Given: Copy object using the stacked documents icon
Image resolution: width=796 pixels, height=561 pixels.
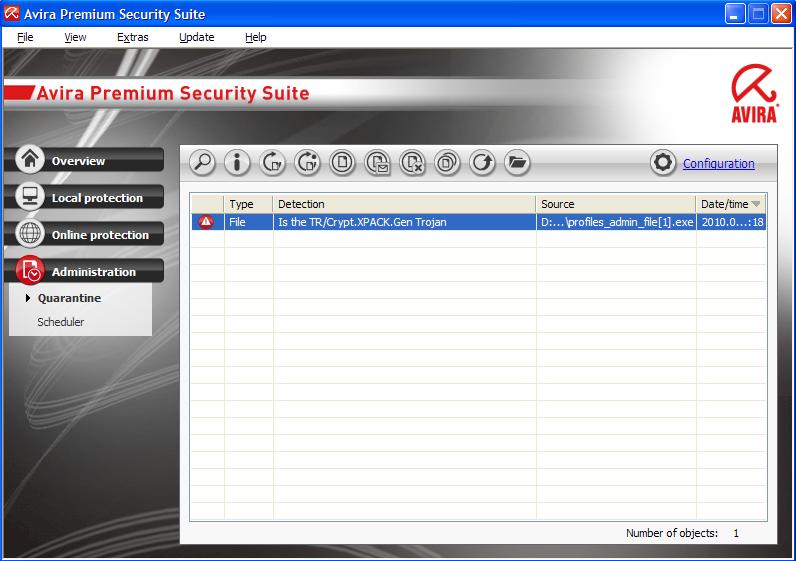Looking at the screenshot, I should point(447,163).
